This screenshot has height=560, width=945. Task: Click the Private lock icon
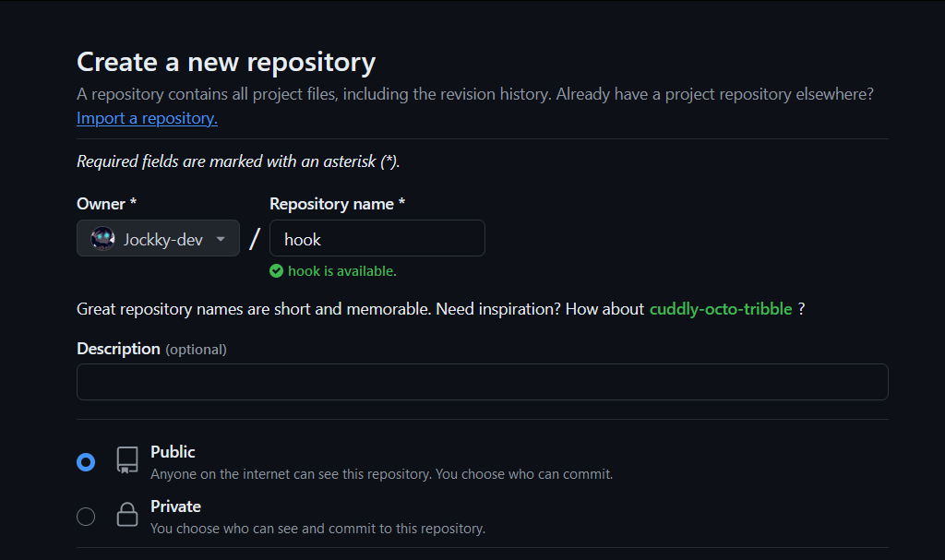pyautogui.click(x=127, y=514)
